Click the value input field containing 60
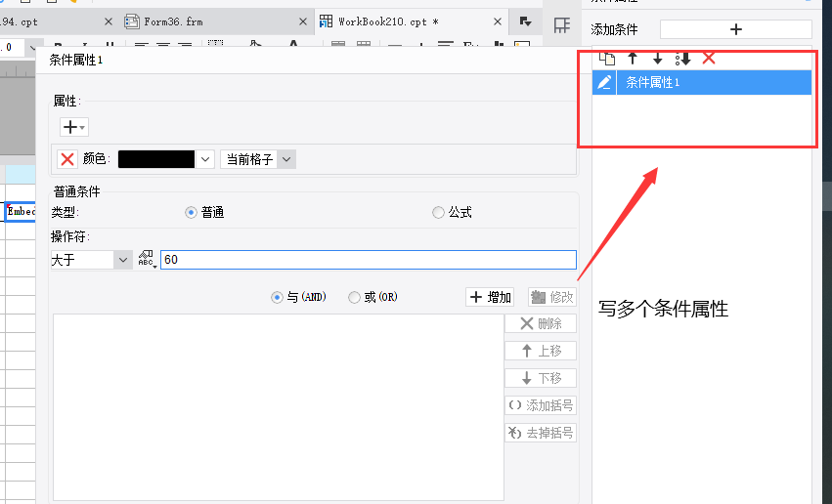832x504 pixels. [x=369, y=260]
